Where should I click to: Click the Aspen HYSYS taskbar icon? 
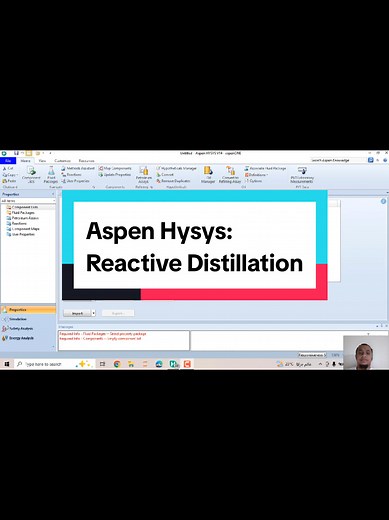173,364
